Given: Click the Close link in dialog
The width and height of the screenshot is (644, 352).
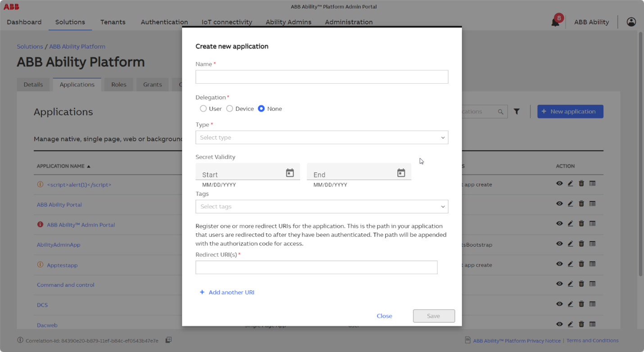Looking at the screenshot, I should point(384,316).
